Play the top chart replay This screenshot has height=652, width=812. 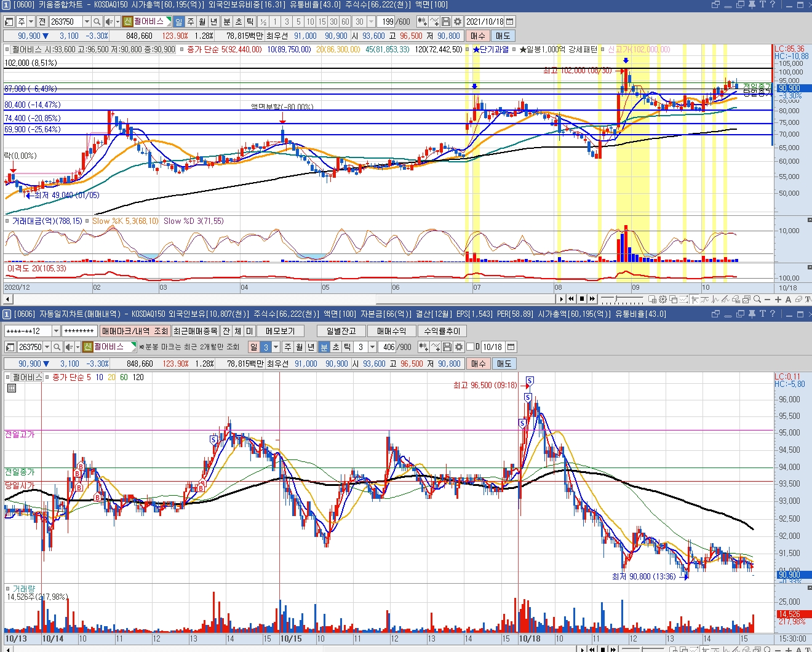[x=561, y=299]
